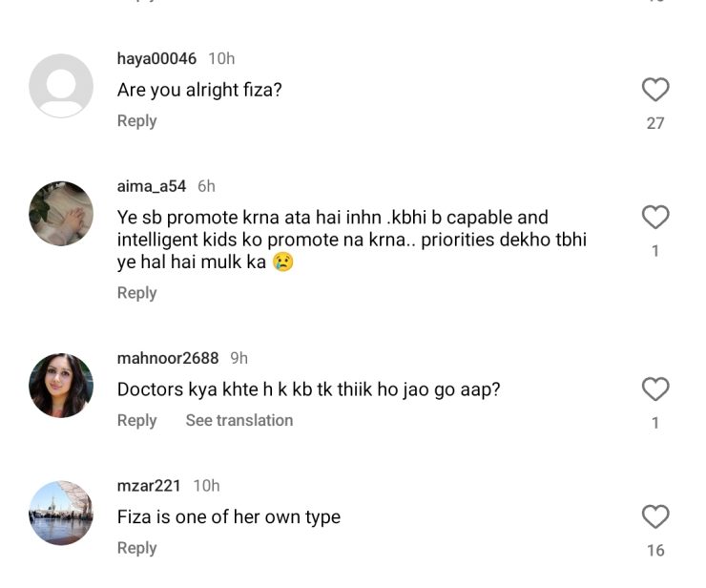Image resolution: width=706 pixels, height=588 pixels.
Task: Open mahnoor2688's profile photo
Action: click(61, 385)
